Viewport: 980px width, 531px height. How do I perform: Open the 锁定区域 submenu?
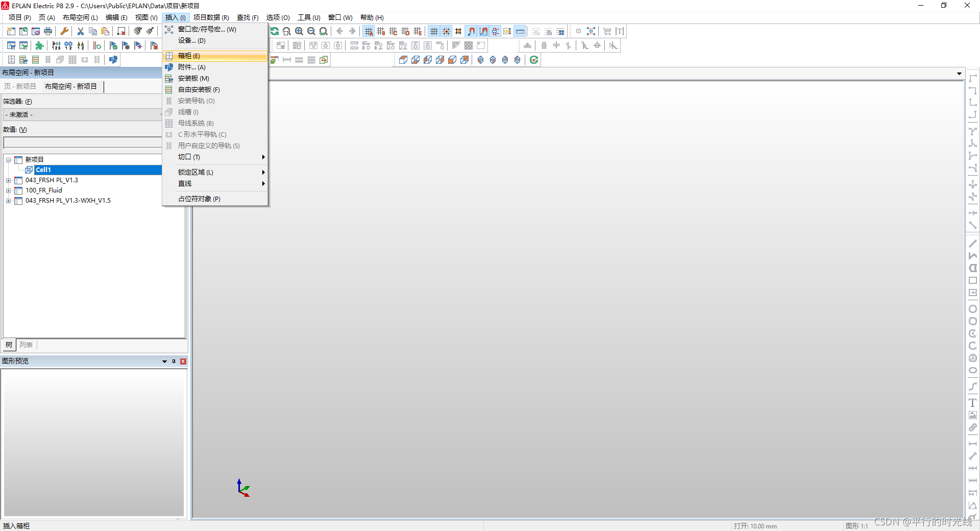pyautogui.click(x=215, y=172)
